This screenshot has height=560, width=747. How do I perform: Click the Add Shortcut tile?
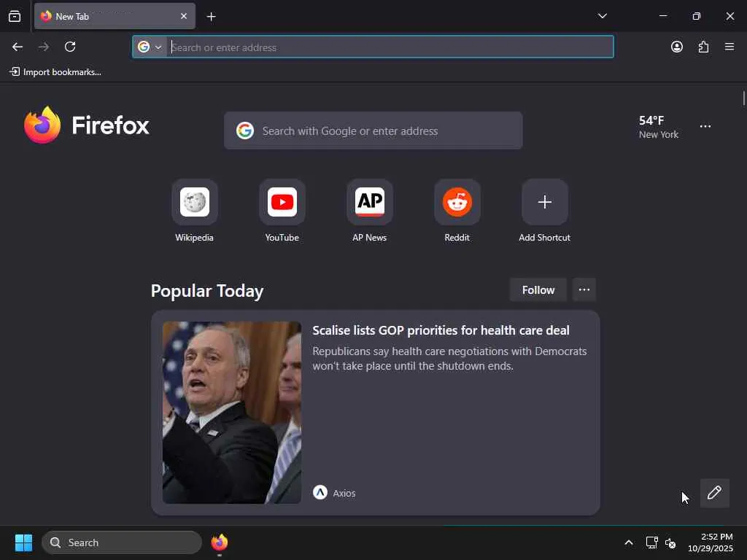click(x=544, y=211)
